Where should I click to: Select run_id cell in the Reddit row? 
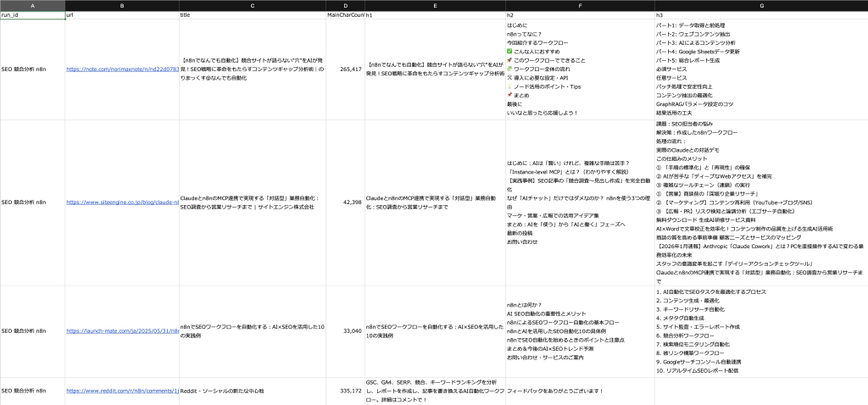[x=33, y=391]
